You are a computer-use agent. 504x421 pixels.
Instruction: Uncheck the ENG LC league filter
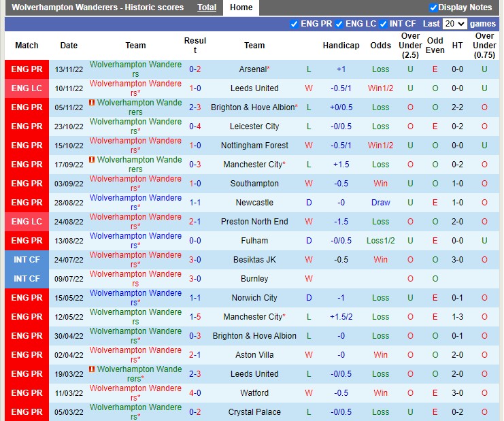339,24
